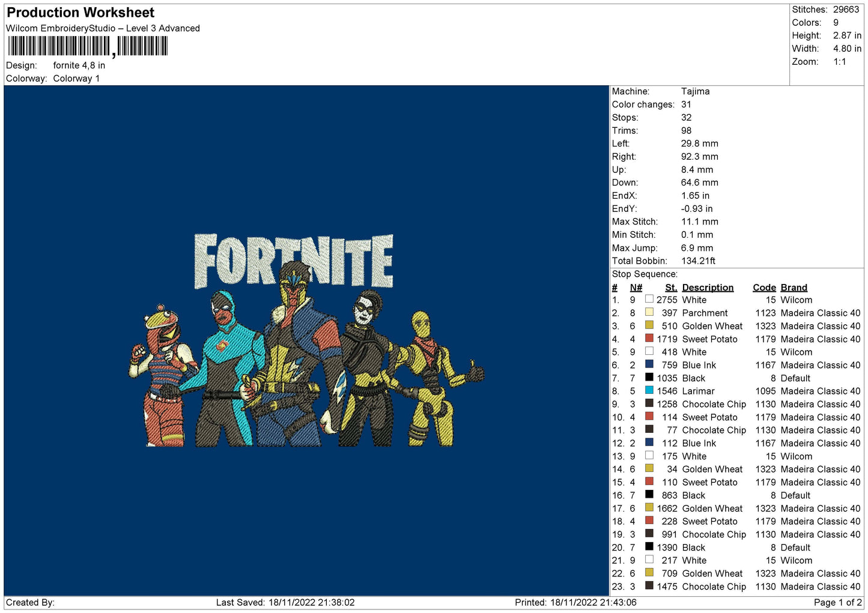
Task: Click 'Last Saved: 18/11/2022 21:38:02' in footer
Action: [285, 602]
